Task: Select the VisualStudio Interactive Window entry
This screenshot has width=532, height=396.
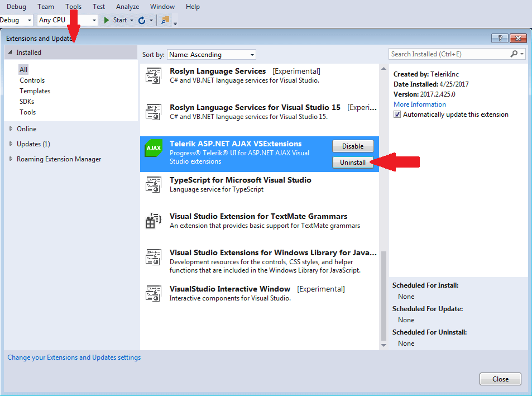Action: tap(260, 293)
